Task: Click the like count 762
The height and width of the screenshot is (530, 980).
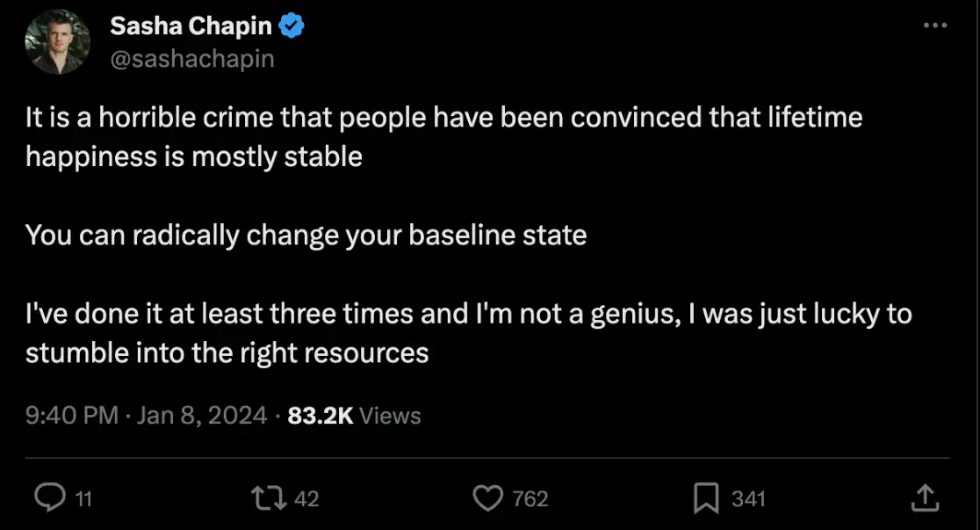Action: [x=530, y=499]
